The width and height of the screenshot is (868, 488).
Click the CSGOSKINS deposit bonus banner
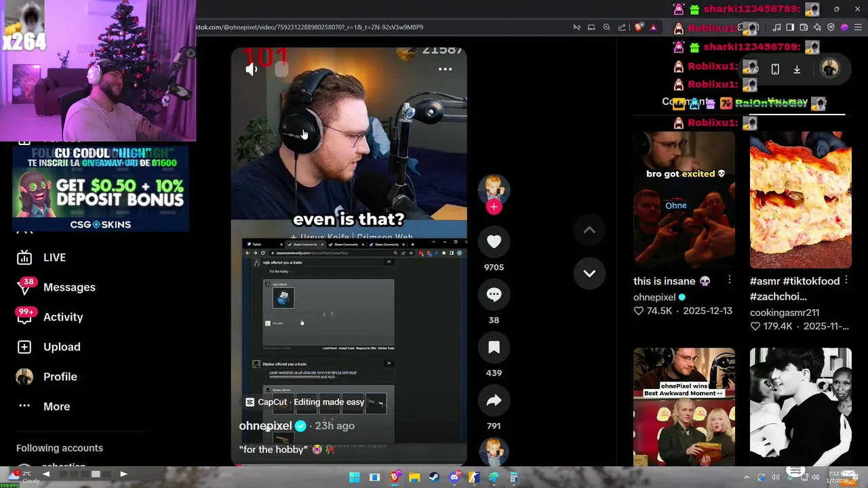[x=100, y=188]
